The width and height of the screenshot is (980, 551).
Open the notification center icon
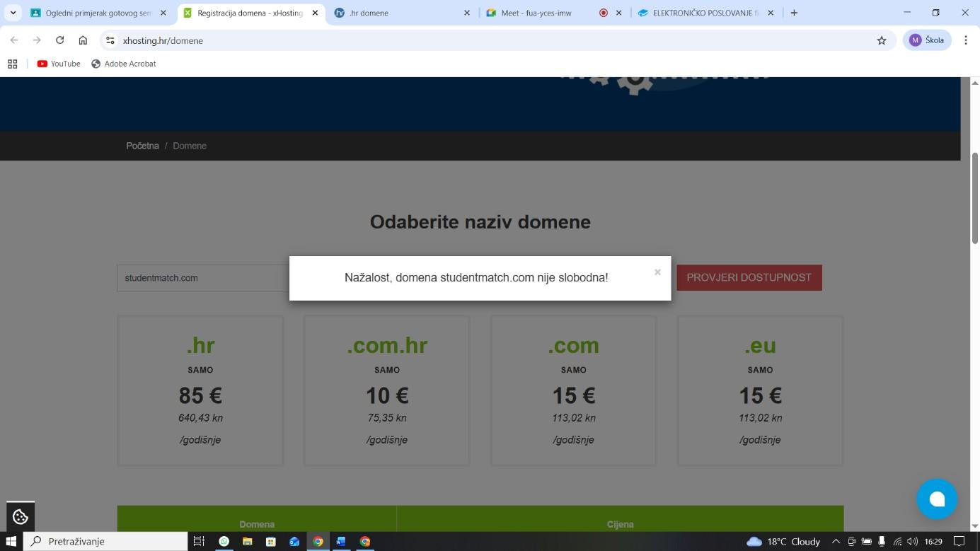point(959,541)
